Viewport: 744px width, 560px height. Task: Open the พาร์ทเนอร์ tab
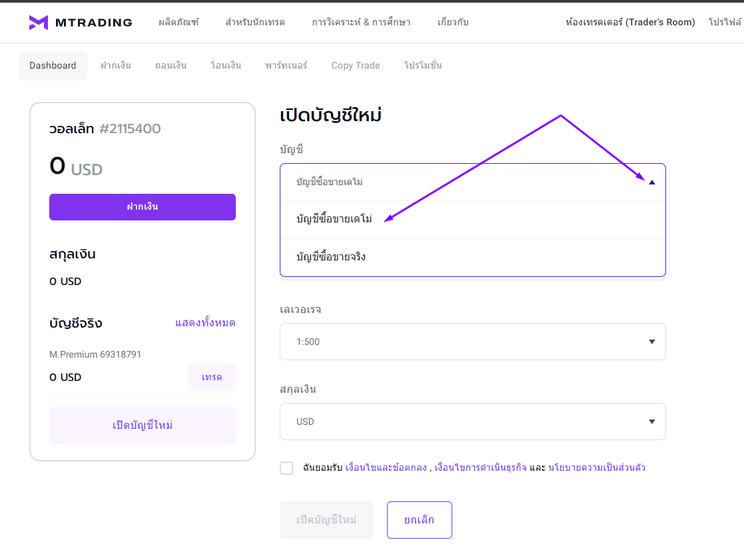coord(286,65)
